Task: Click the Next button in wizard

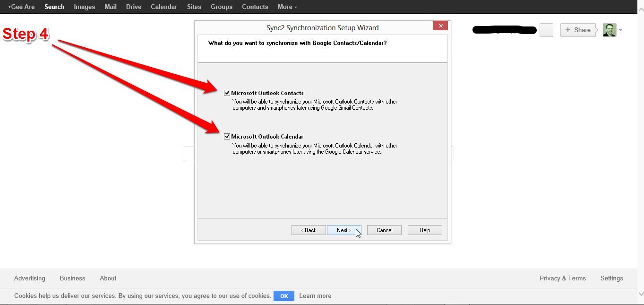Action: [x=344, y=230]
